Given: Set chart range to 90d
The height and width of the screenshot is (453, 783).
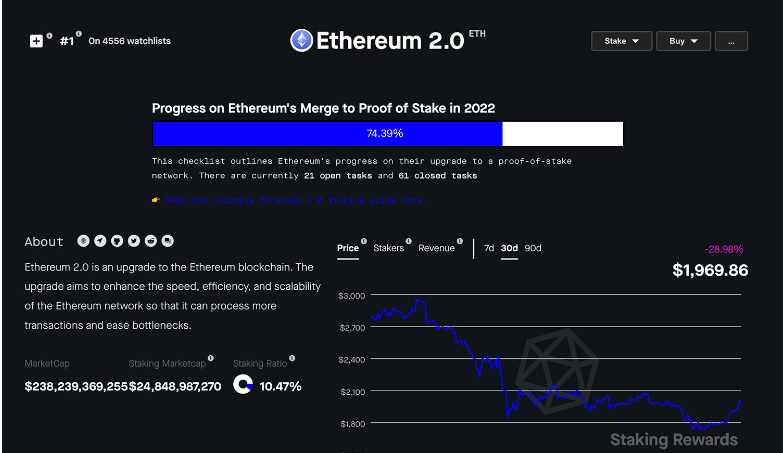Looking at the screenshot, I should click(x=533, y=248).
